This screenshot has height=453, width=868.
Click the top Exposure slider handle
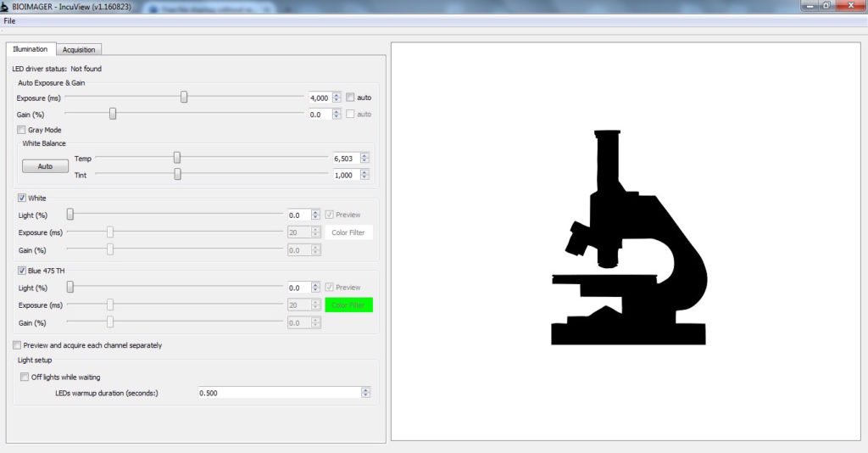click(184, 98)
